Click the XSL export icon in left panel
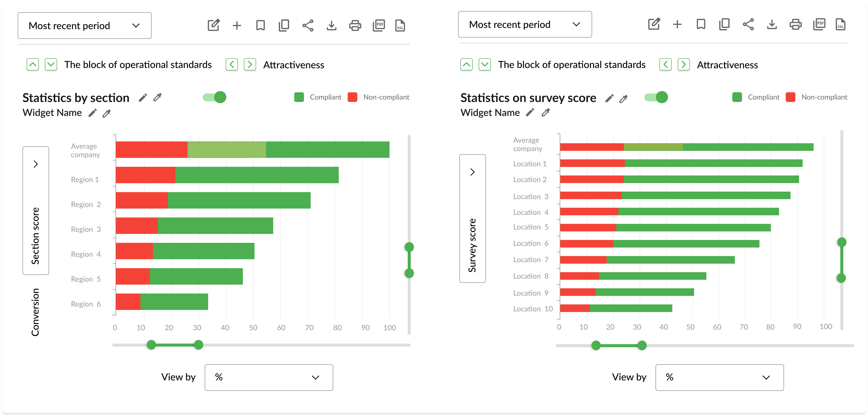The height and width of the screenshot is (416, 868). [400, 26]
